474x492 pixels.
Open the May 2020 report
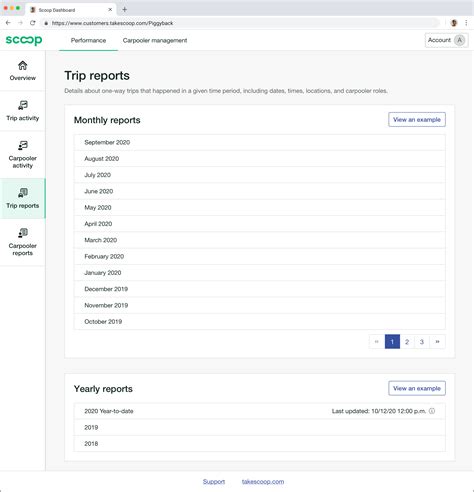coord(260,208)
